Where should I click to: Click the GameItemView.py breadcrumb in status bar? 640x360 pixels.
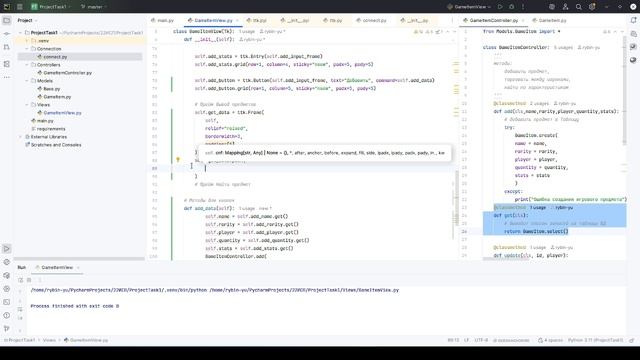86,340
